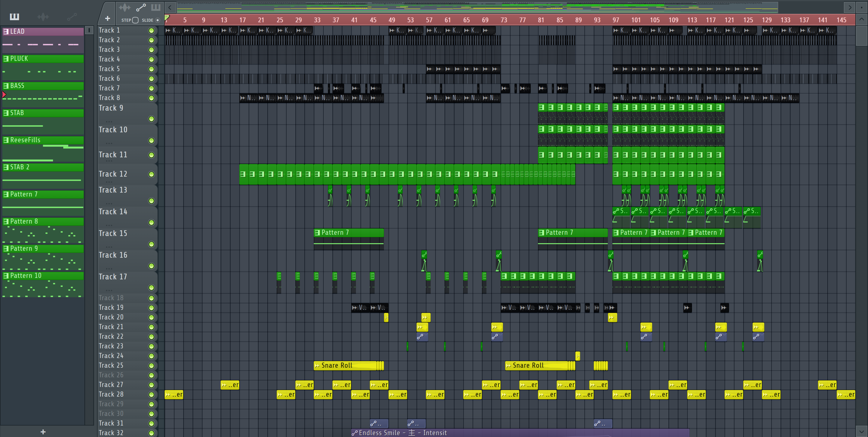This screenshot has width=868, height=437.
Task: Mute Track 12 with its green LED
Action: point(152,174)
